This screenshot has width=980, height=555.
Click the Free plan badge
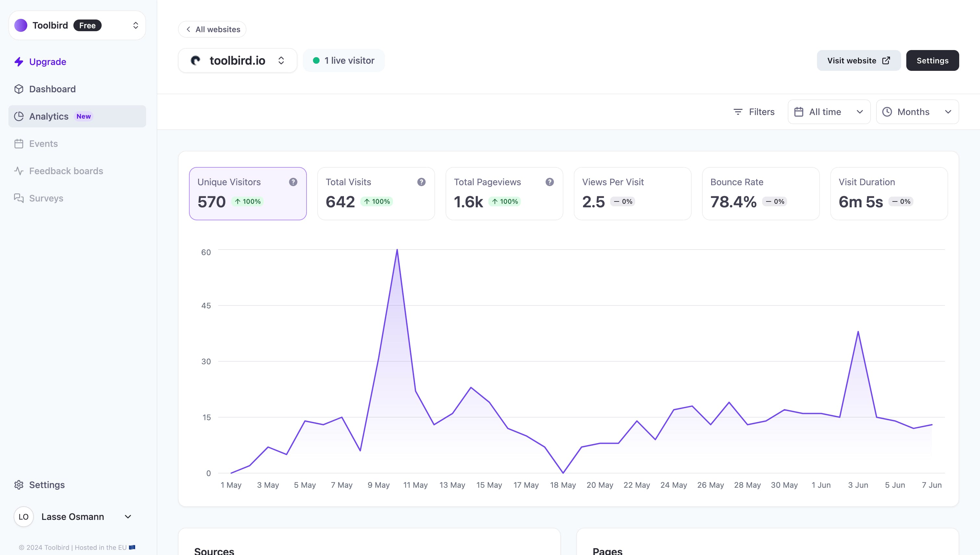[x=87, y=25]
